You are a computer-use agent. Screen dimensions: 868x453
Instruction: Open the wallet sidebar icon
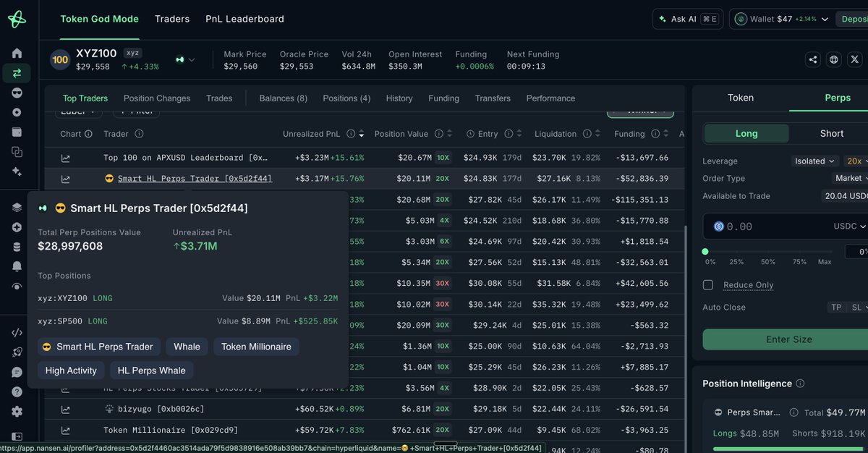point(17,132)
